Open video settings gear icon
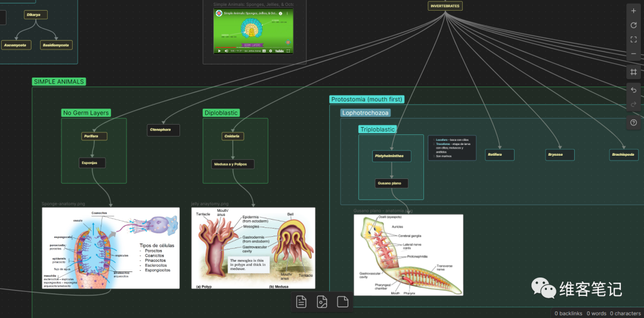The image size is (644, 318). [270, 51]
